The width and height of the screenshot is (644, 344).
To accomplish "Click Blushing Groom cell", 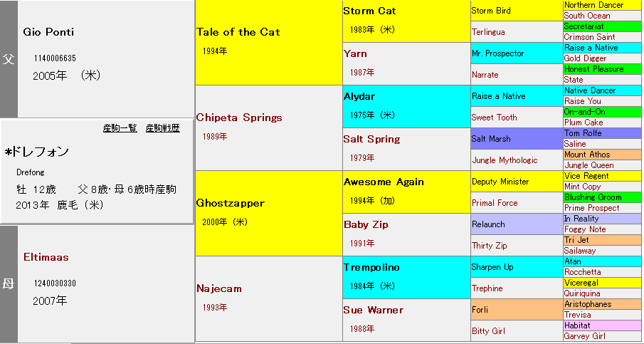I will coord(592,197).
